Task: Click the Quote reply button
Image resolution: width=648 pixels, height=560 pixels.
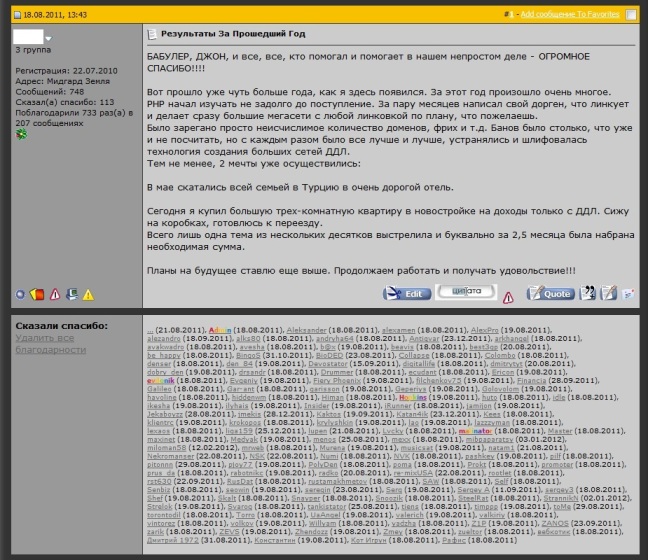Action: click(550, 293)
